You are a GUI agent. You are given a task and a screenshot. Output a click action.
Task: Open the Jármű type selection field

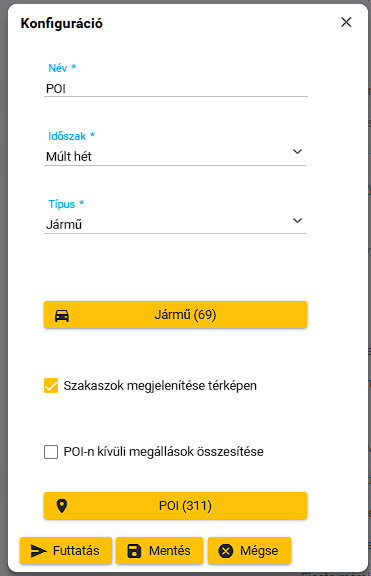click(x=175, y=224)
